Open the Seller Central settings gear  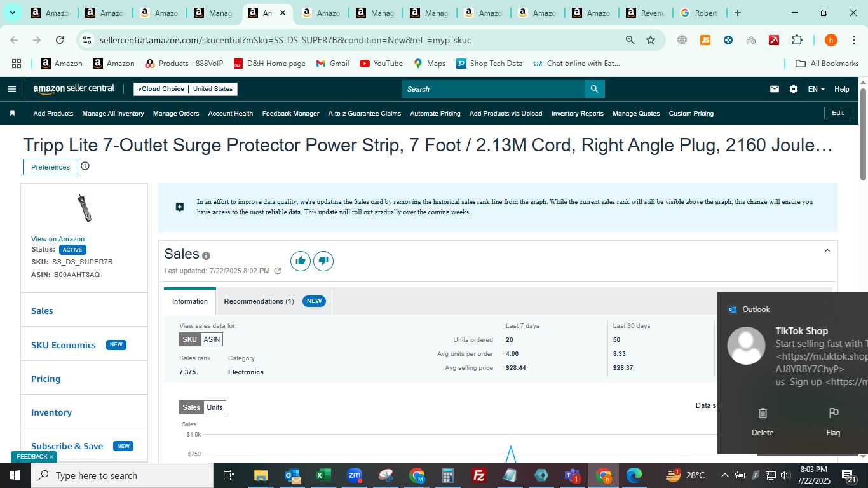(x=794, y=89)
